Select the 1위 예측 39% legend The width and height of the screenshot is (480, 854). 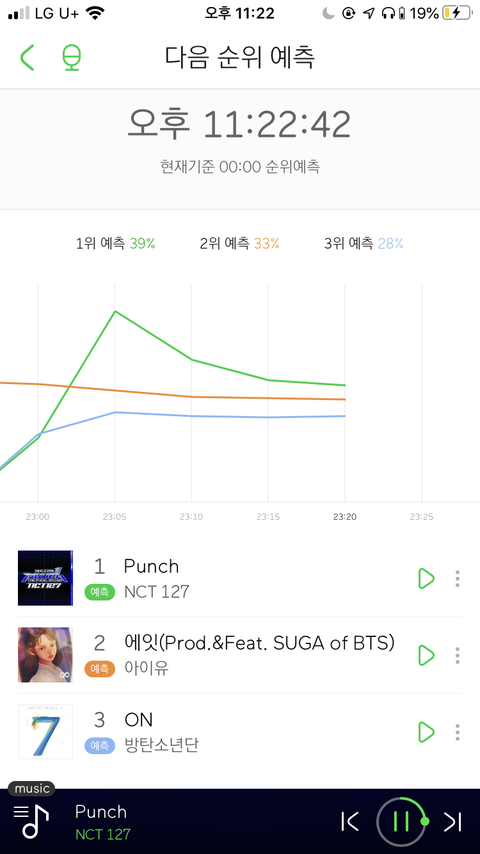point(116,243)
